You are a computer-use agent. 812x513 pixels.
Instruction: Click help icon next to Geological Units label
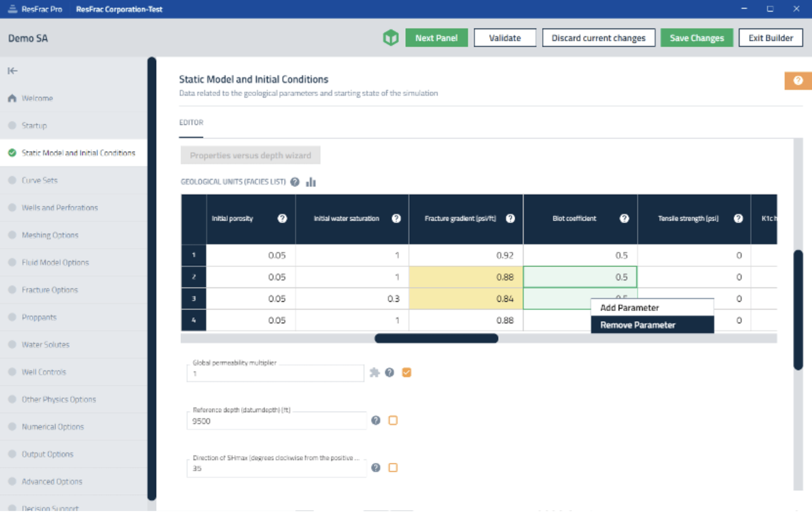295,182
